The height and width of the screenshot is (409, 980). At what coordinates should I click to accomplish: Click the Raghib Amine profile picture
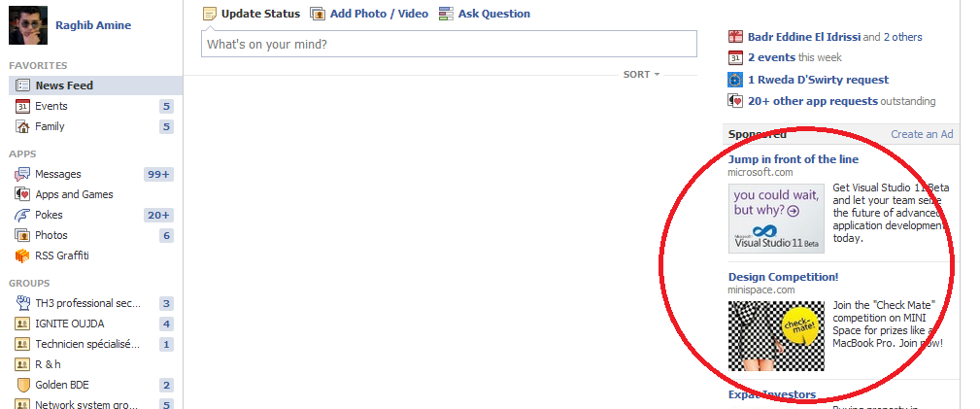[x=28, y=25]
